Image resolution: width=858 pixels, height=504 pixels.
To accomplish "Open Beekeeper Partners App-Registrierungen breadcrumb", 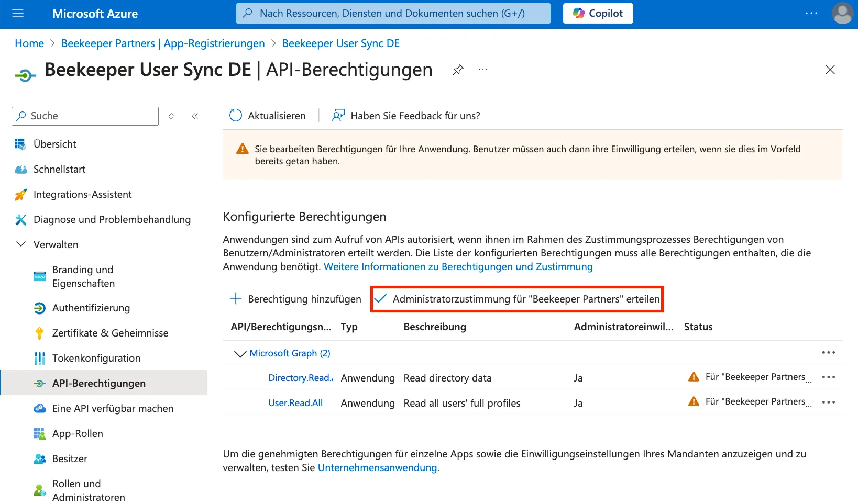I will point(163,43).
